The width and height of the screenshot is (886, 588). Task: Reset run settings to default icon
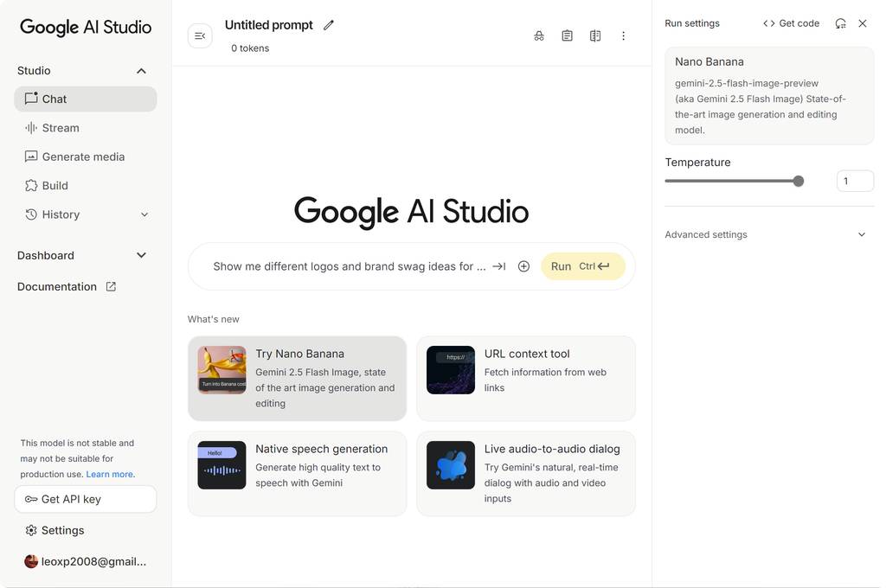[x=841, y=23]
